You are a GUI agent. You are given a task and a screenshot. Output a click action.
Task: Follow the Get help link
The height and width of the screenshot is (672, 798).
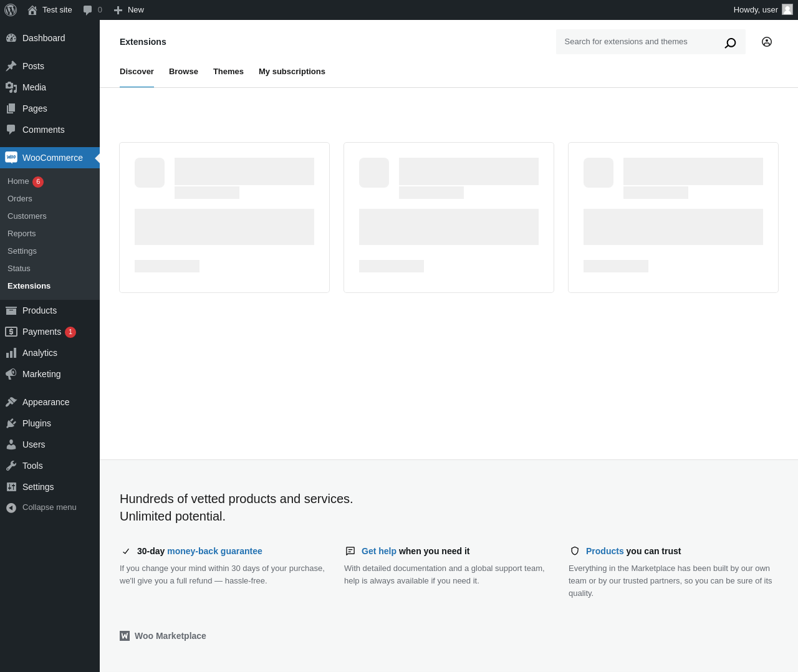379,551
